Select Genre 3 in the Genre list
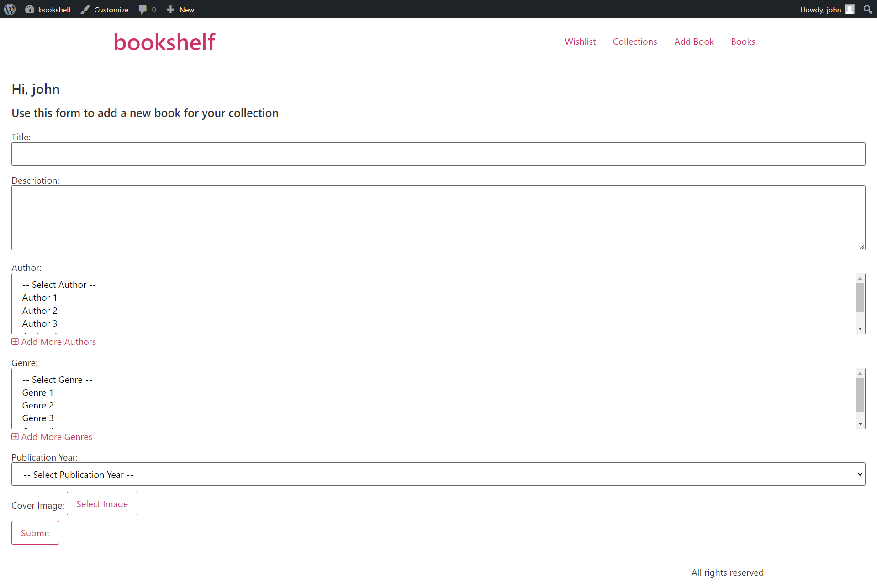Image resolution: width=877 pixels, height=588 pixels. point(38,418)
